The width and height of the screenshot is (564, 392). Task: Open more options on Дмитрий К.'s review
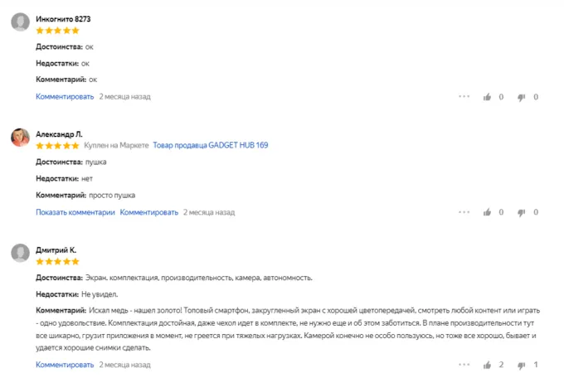(x=464, y=365)
